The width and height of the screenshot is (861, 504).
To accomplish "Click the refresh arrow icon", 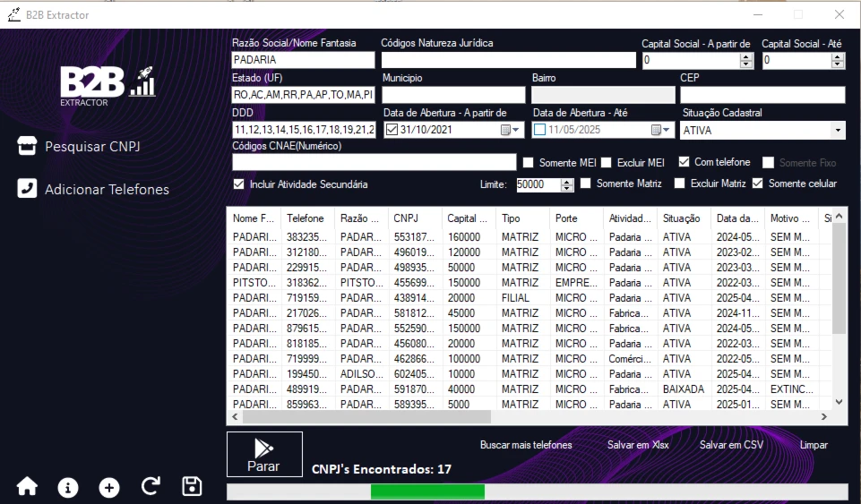I will (x=151, y=486).
